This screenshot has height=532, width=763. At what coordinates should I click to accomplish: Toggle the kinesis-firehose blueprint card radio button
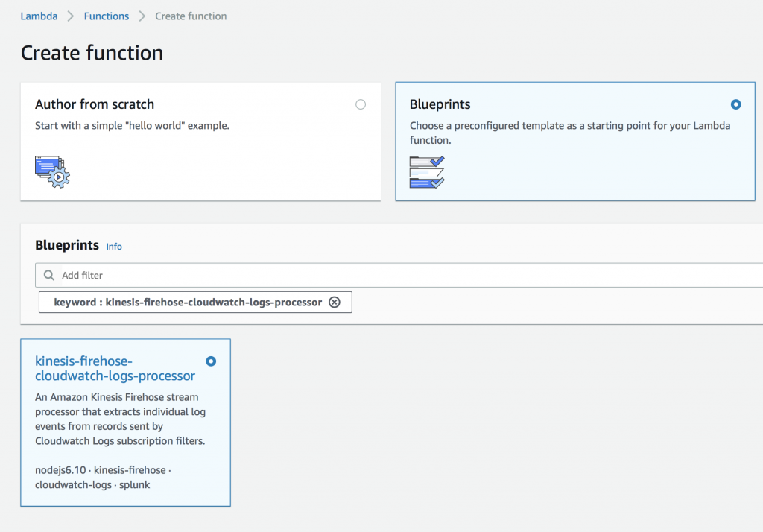click(211, 361)
